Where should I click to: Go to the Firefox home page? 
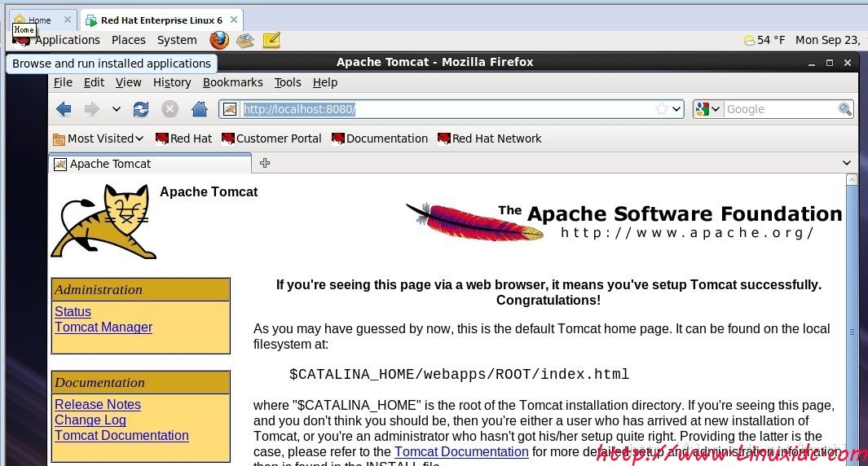(x=200, y=109)
